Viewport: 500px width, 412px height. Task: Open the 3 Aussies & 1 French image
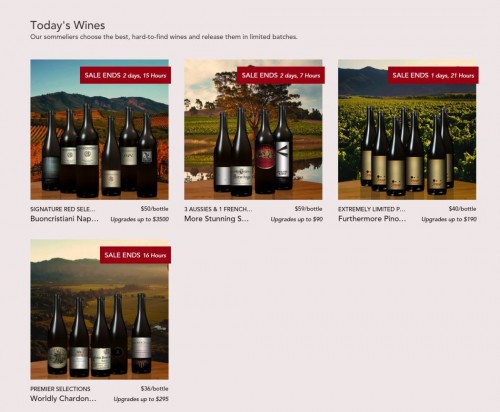click(253, 130)
